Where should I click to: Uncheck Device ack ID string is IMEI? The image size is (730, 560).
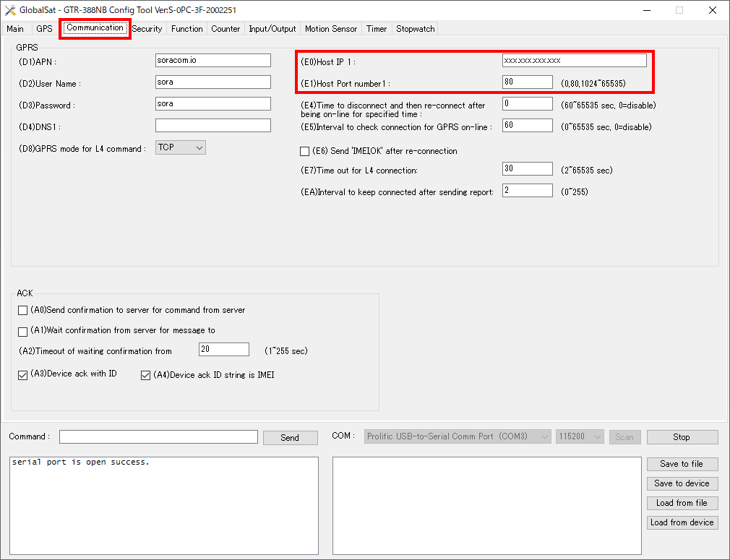[145, 375]
